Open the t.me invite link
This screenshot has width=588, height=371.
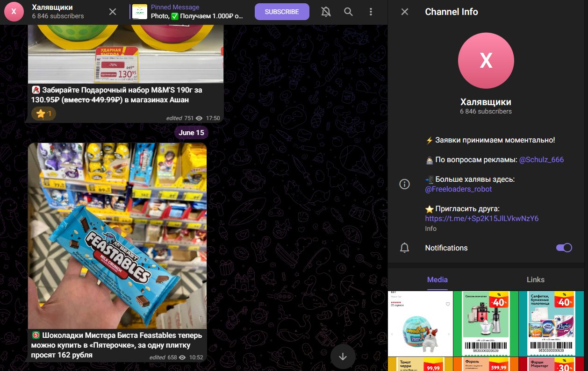click(x=482, y=219)
